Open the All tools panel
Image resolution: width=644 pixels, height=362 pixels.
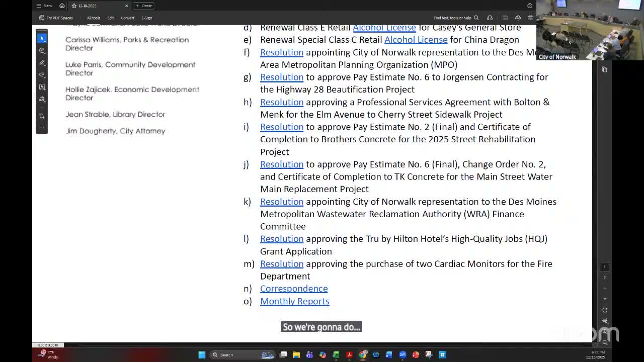pos(94,18)
